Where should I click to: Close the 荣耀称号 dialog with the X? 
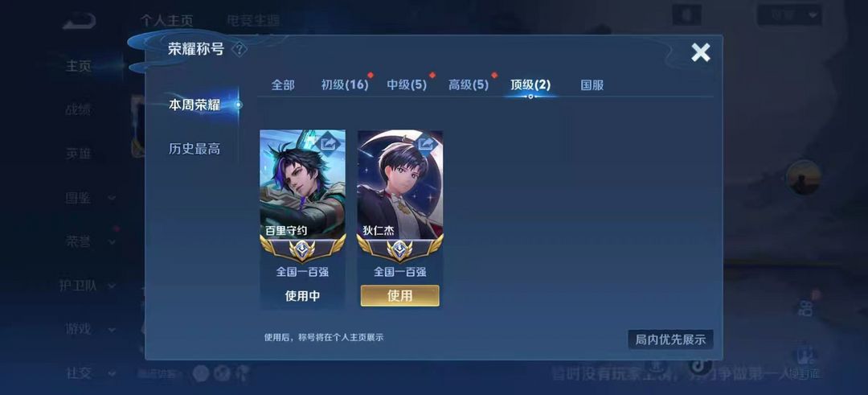[x=700, y=52]
